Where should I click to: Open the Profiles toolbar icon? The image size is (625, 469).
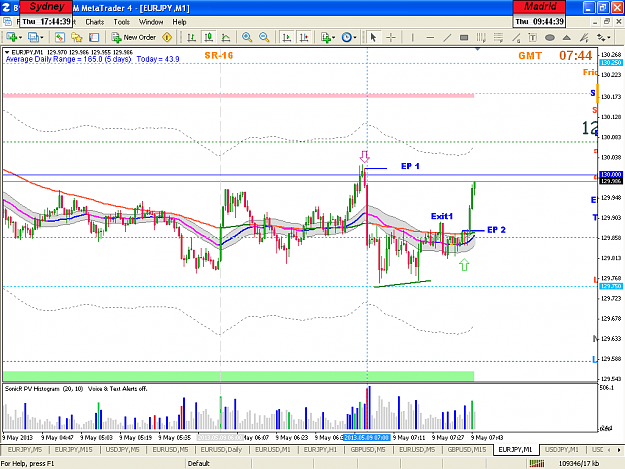(x=33, y=37)
